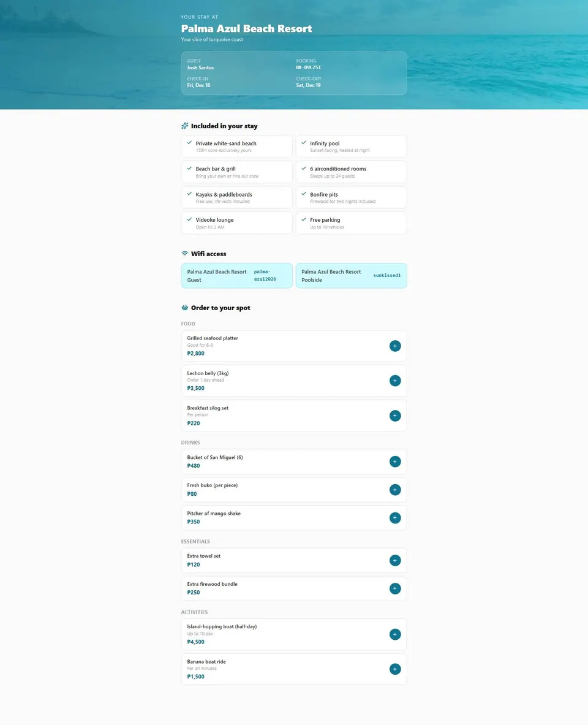Click the wifi icon beside Wifi access
This screenshot has height=725, width=588.
click(184, 254)
